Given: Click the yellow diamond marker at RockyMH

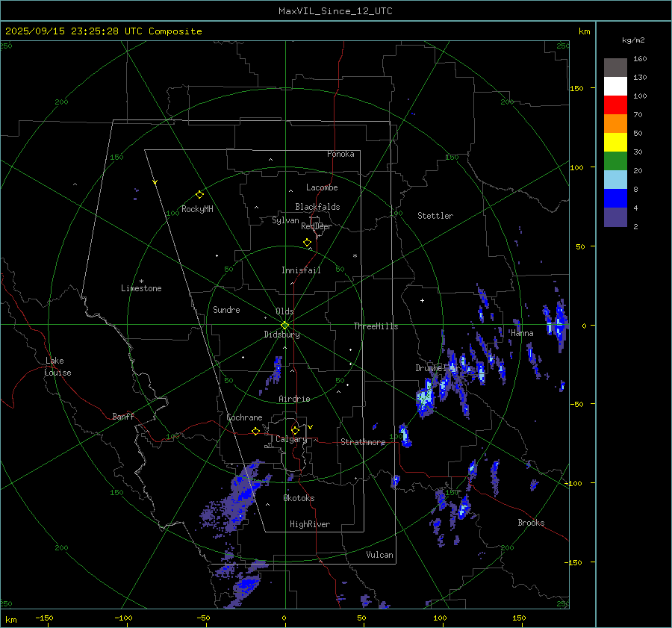Looking at the screenshot, I should 199,195.
